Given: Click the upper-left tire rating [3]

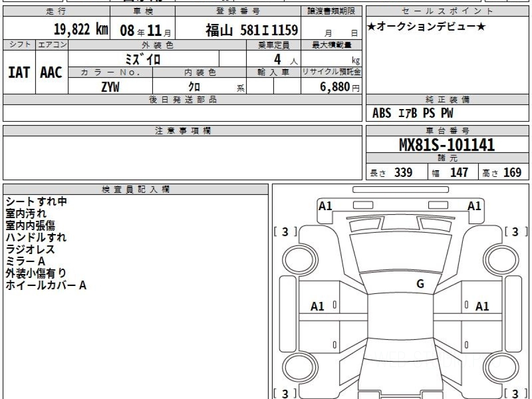Looking at the screenshot, I should tap(286, 232).
